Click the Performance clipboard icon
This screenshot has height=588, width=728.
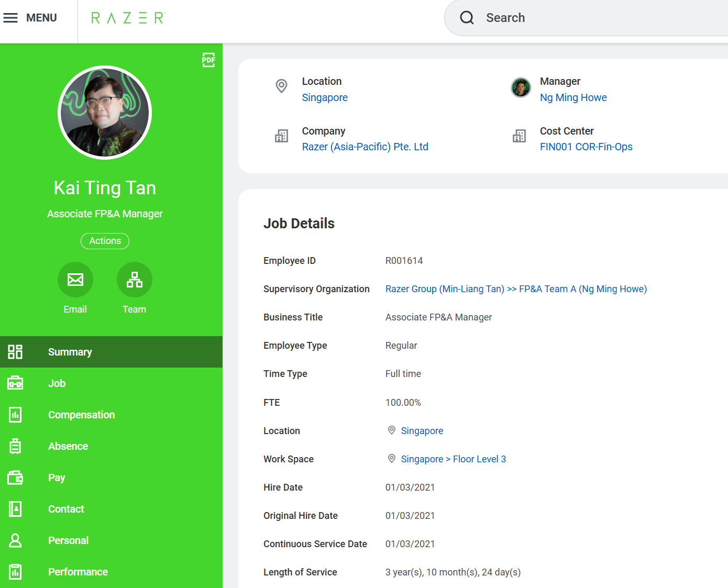(15, 572)
